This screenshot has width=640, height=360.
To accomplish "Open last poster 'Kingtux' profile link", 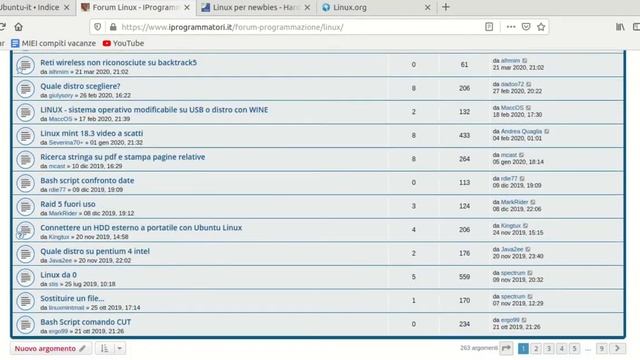I will (511, 226).
